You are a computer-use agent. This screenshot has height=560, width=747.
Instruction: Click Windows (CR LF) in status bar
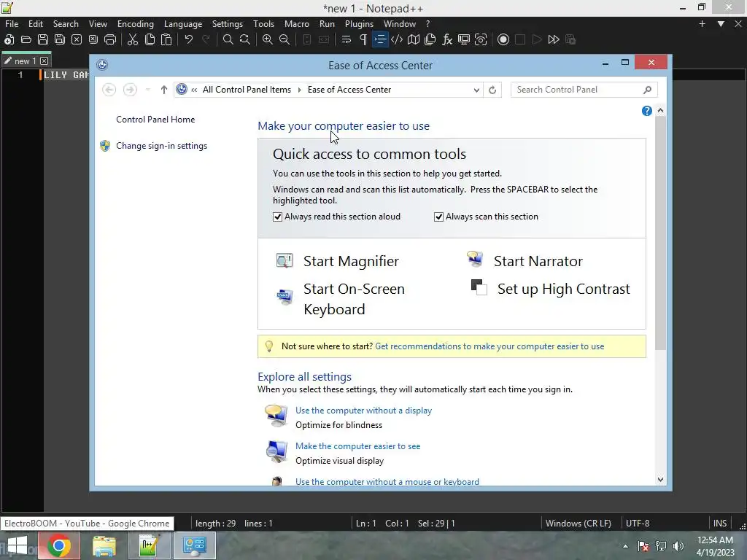tap(578, 524)
